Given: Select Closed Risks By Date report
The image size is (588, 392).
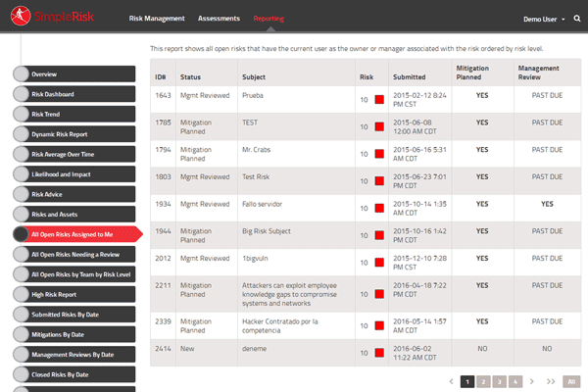Looking at the screenshot, I should tap(78, 374).
